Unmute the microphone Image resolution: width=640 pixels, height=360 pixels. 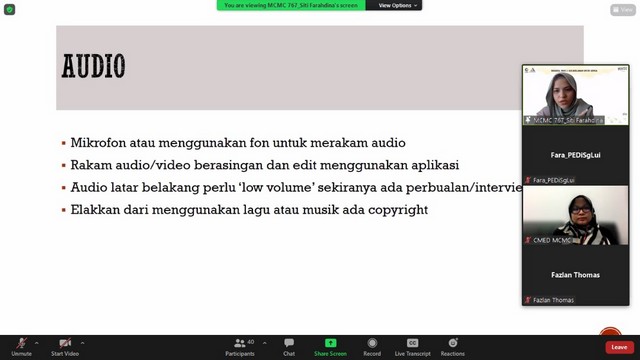coord(22,347)
